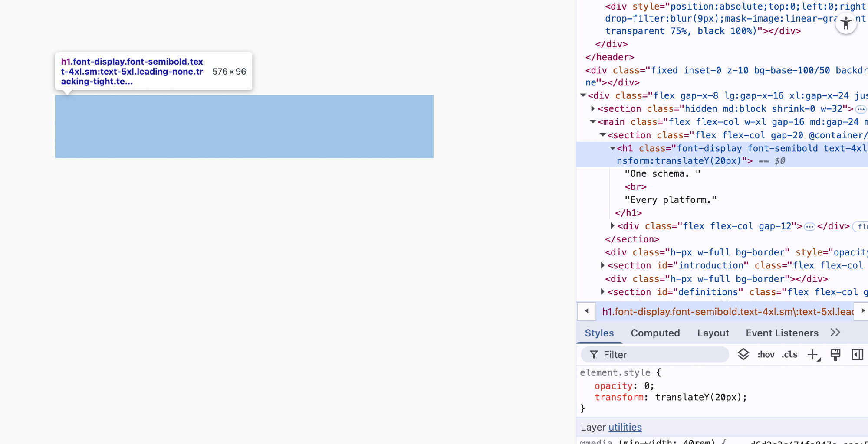Collapse the main flex-col element

(x=593, y=122)
